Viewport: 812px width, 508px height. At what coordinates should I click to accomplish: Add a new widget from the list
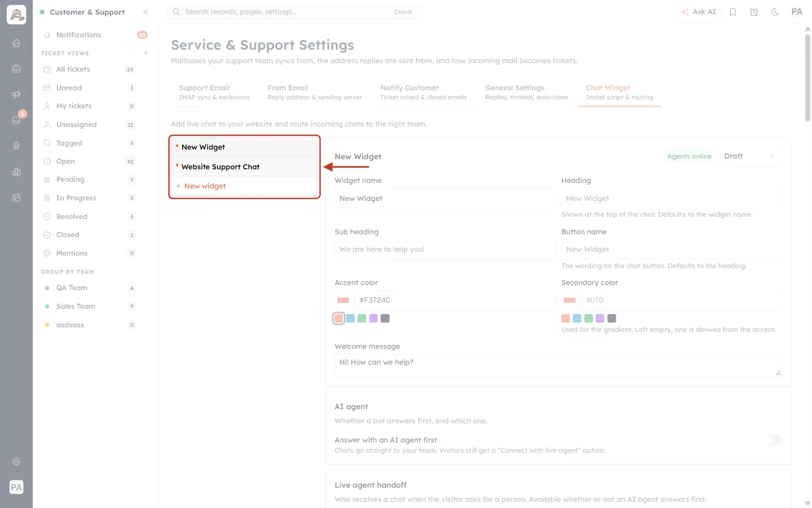pyautogui.click(x=244, y=186)
